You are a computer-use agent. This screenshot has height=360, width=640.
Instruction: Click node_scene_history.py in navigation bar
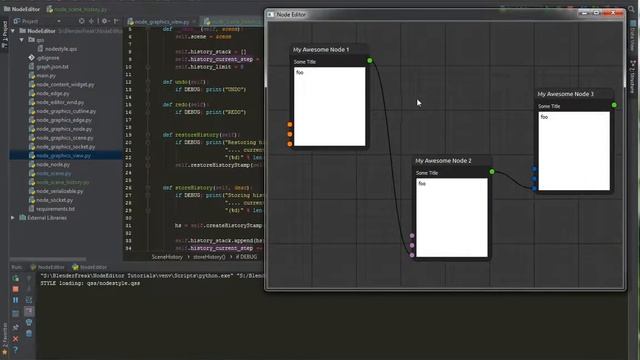(77, 9)
